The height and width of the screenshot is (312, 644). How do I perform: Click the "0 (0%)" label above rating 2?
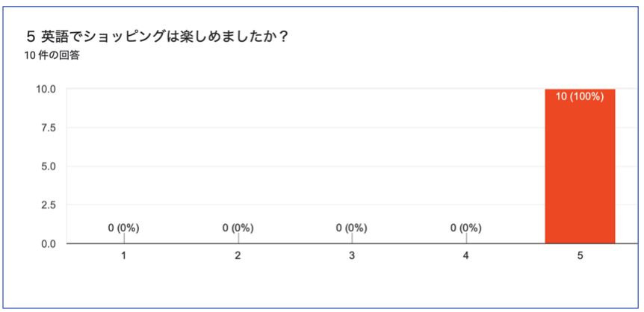pos(238,228)
